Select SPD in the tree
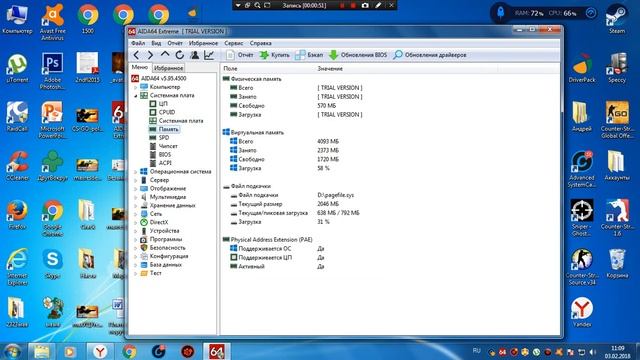 pos(159,138)
